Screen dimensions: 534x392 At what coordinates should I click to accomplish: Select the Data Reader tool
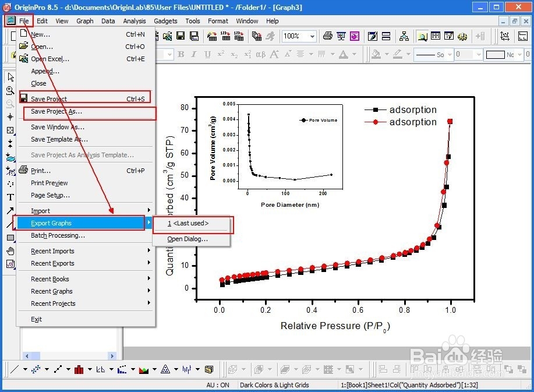(x=10, y=130)
